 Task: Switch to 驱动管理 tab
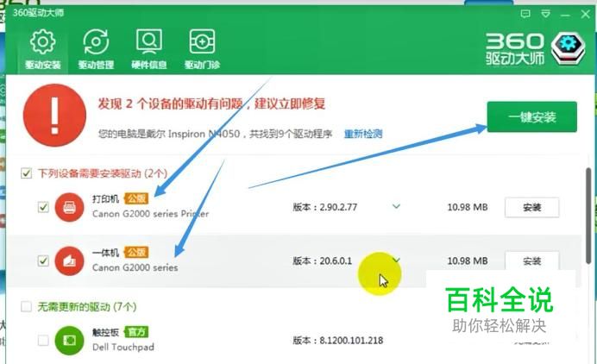point(96,49)
